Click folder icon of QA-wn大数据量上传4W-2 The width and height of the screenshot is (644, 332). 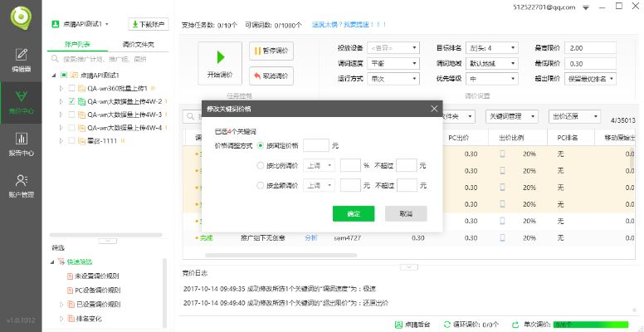81,101
